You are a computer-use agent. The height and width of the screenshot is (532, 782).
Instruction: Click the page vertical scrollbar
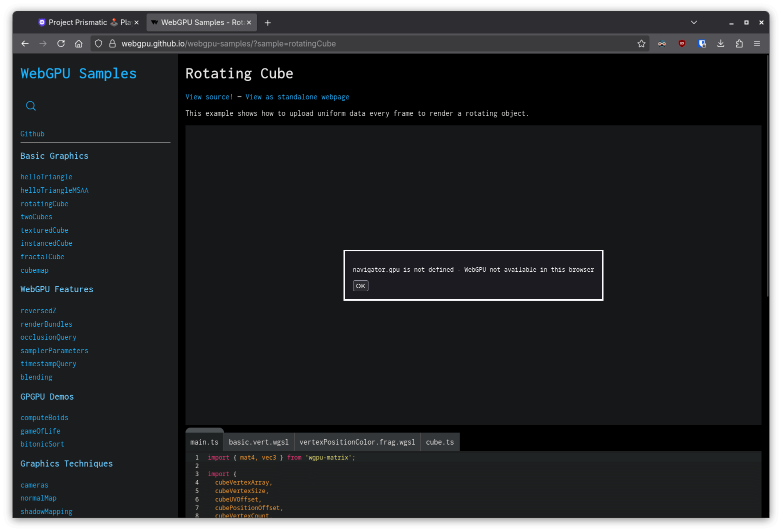tap(767, 175)
